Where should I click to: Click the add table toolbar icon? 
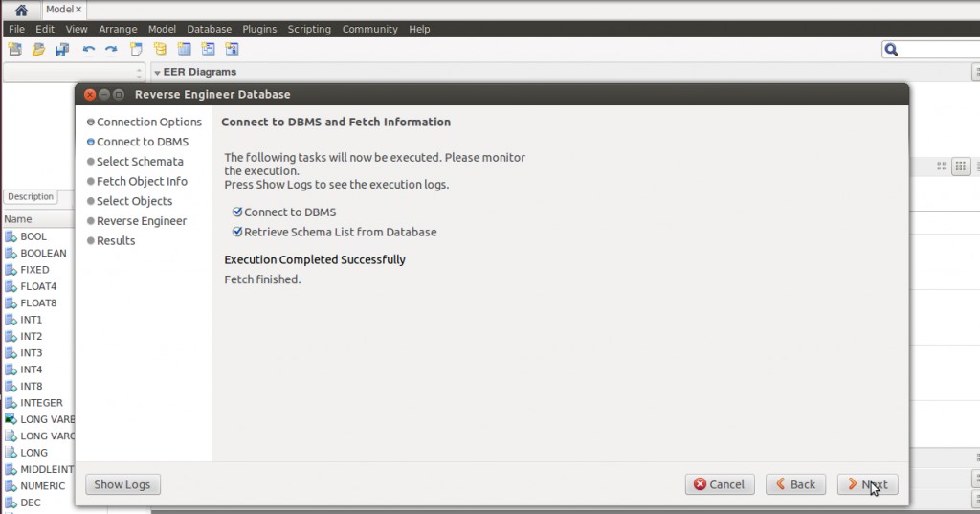pos(185,50)
